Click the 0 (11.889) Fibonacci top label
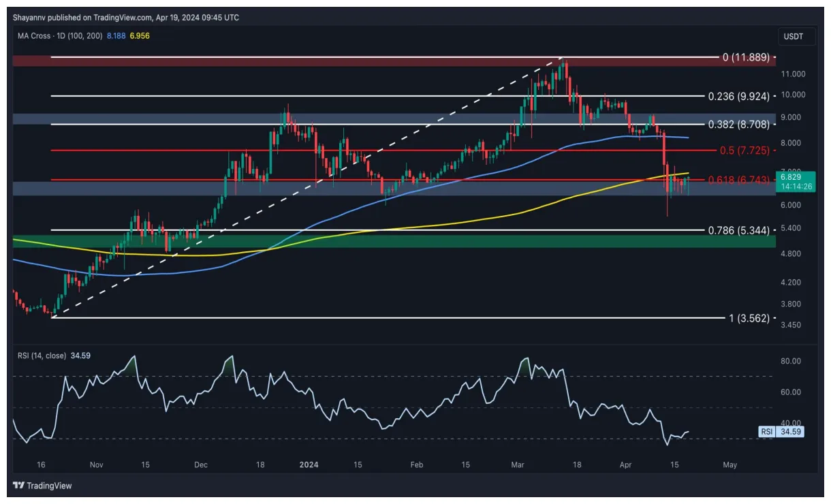 tap(745, 57)
